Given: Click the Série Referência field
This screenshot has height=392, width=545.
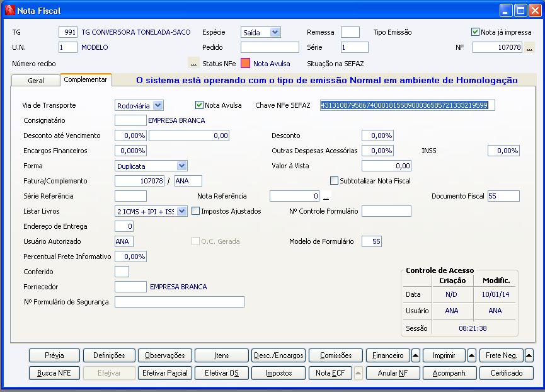Looking at the screenshot, I should 130,196.
